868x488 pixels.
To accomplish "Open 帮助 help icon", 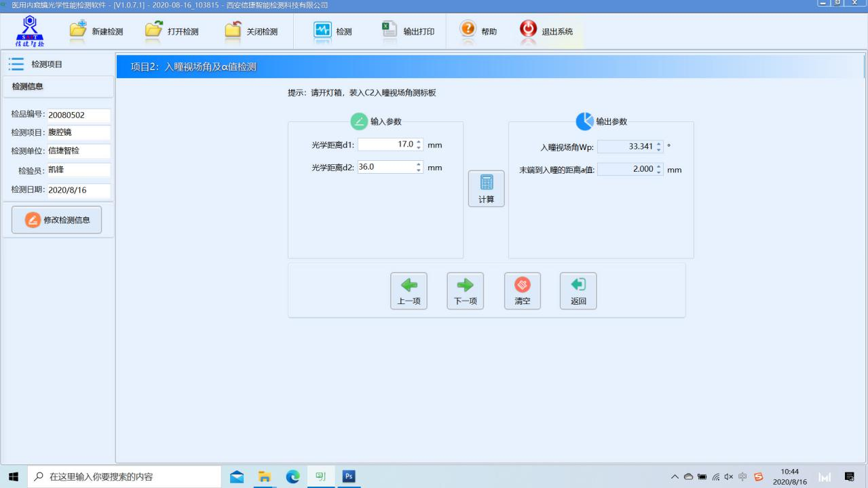I will (467, 31).
